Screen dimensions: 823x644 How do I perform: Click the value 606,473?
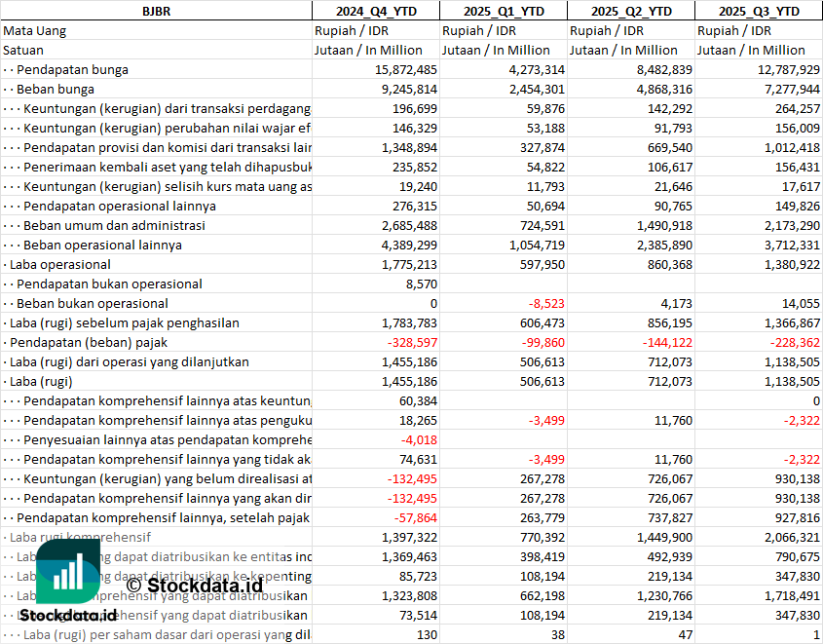tap(542, 322)
